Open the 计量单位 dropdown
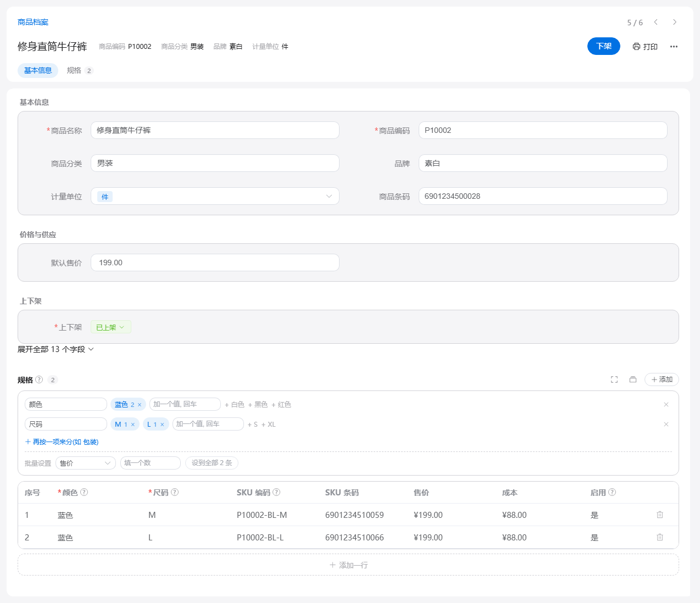This screenshot has width=700, height=603. 215,196
